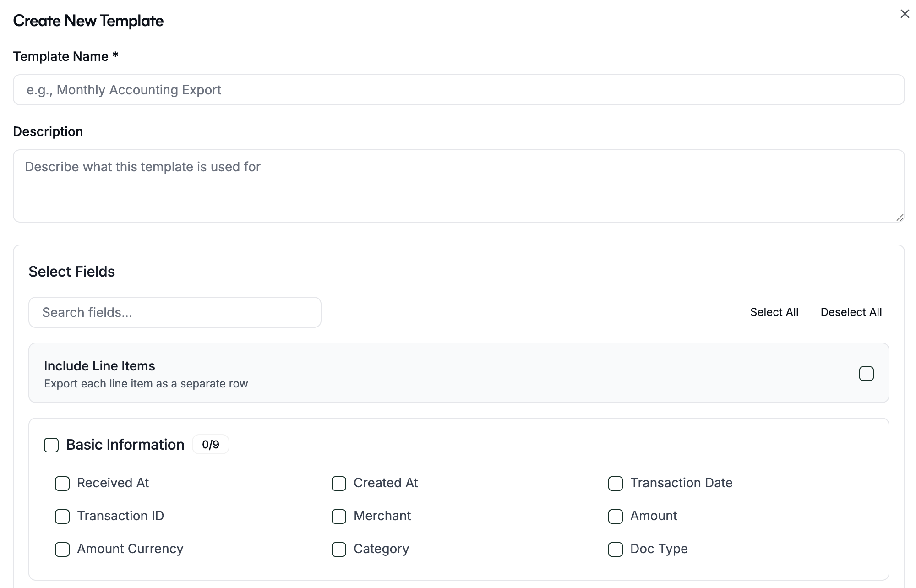Check the Transaction ID field

tap(62, 517)
